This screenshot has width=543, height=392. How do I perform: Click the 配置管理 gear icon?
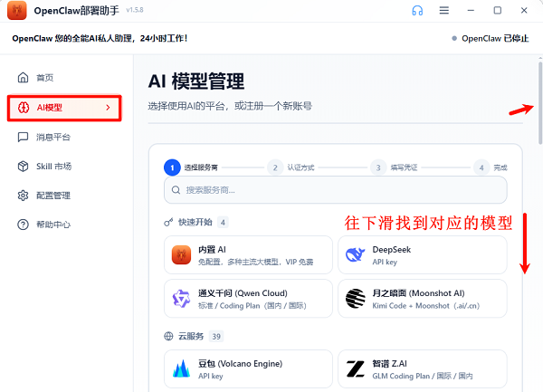23,196
